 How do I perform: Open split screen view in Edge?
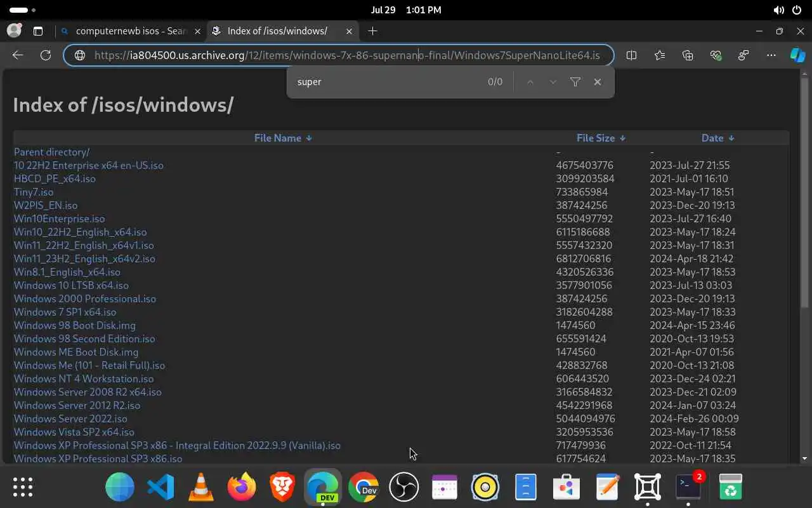click(x=631, y=55)
